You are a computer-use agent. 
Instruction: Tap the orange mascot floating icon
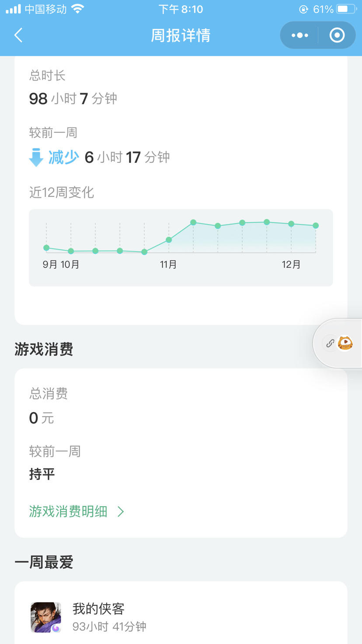(x=345, y=343)
